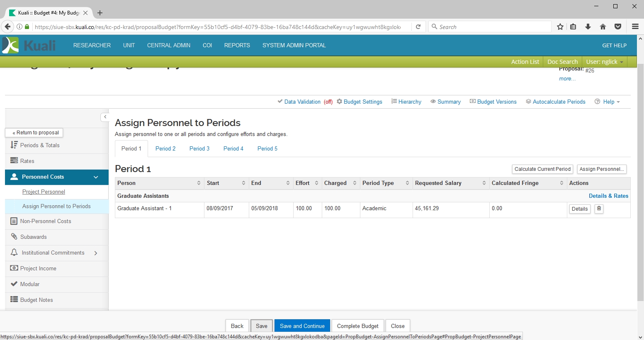The image size is (644, 340).
Task: Collapse the Personnel Costs section
Action: [96, 177]
